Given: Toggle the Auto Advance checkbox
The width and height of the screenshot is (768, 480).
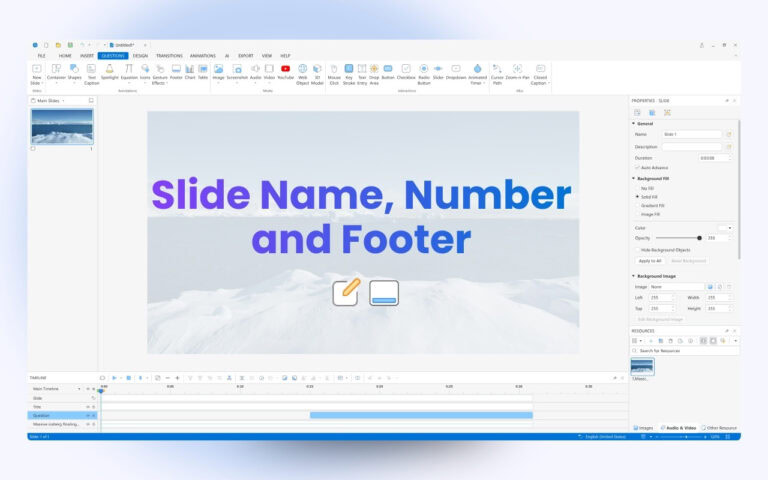Looking at the screenshot, I should tap(637, 168).
